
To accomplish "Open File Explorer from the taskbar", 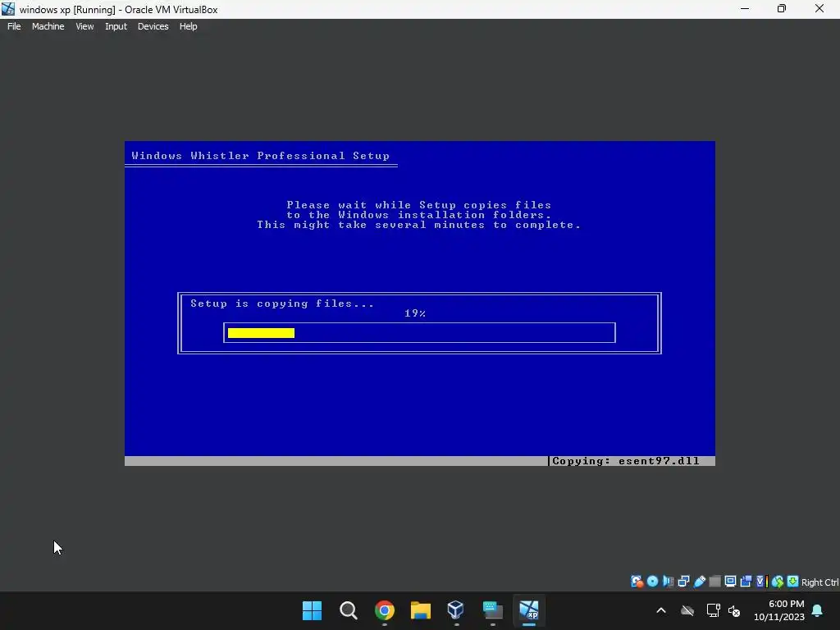I will tap(421, 610).
